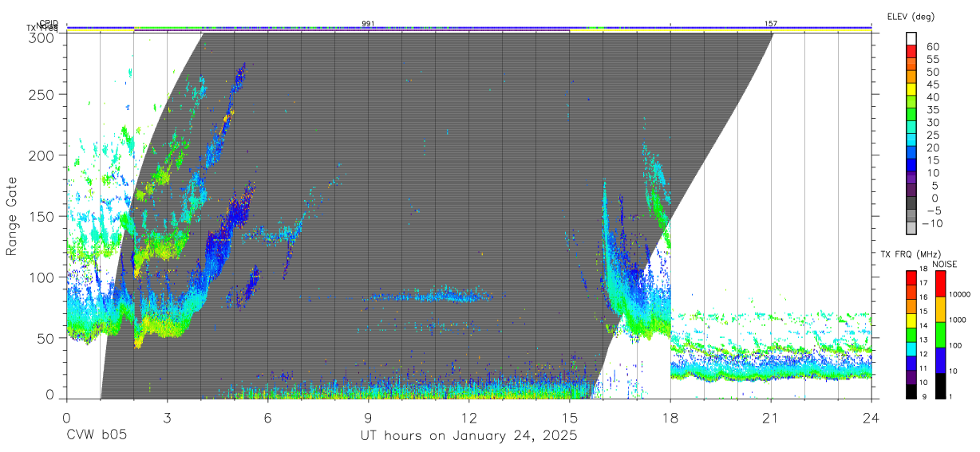Click the 991 CPID label above the plot

point(368,24)
